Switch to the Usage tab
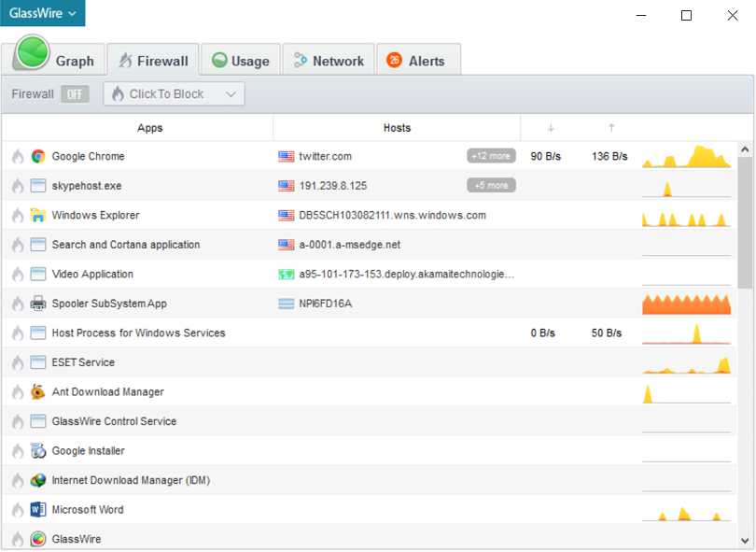Viewport: 756px width, 552px height. pyautogui.click(x=241, y=61)
